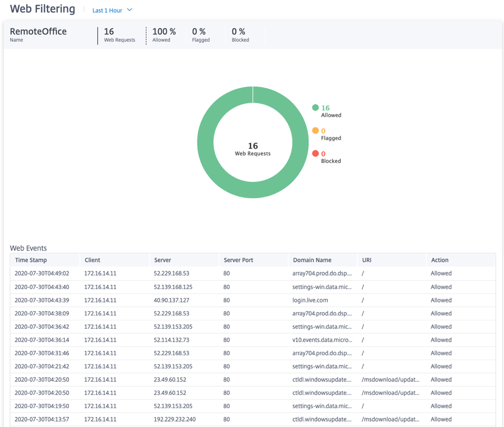The width and height of the screenshot is (504, 427).
Task: Select the timestamp 2020-07-30T04:38:09
Action: (42, 313)
